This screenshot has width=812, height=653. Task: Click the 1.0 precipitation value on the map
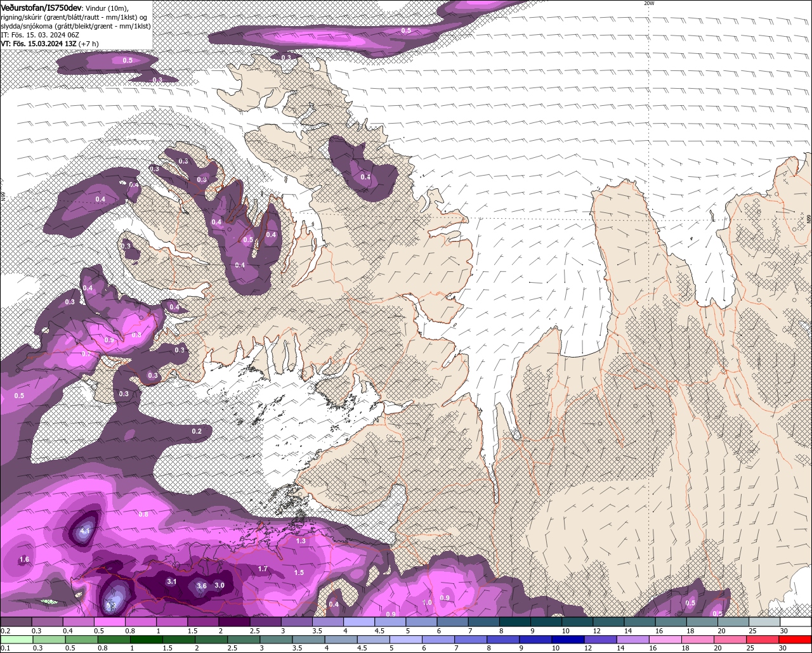click(x=427, y=602)
